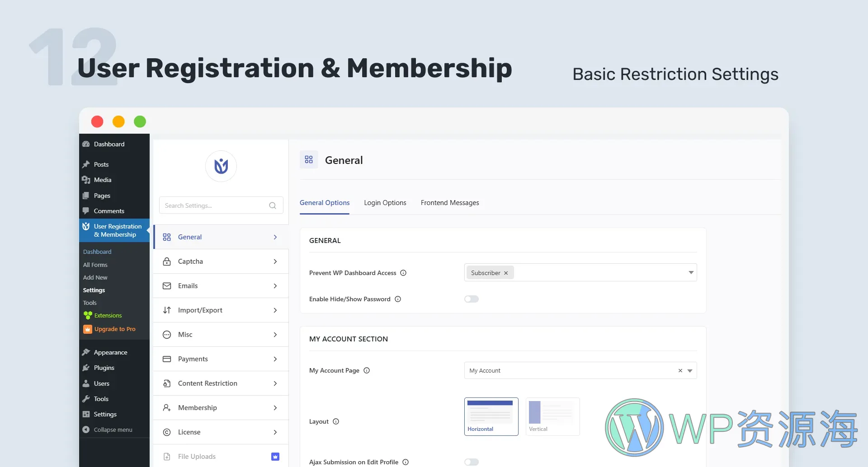Click the Media icon in sidebar
868x467 pixels.
[86, 180]
